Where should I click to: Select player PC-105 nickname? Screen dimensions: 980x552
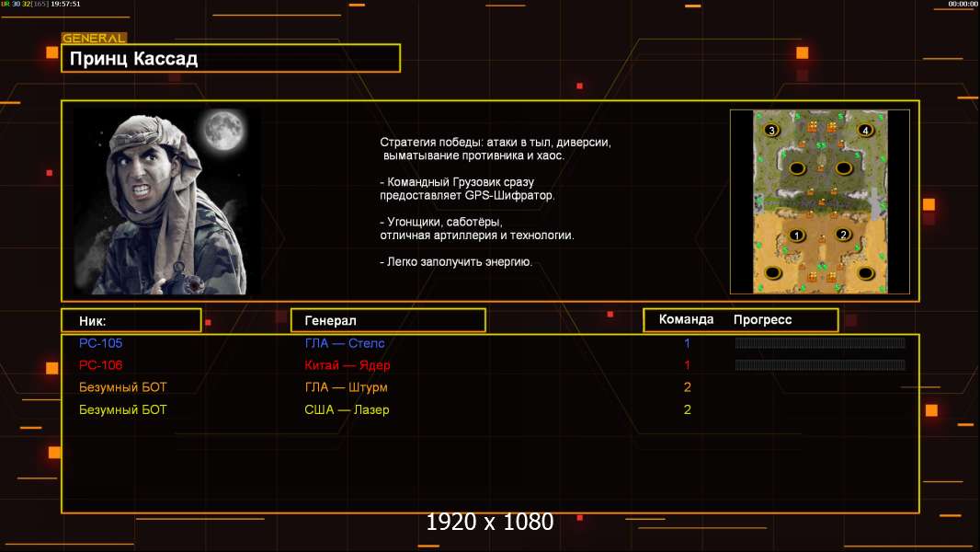coord(100,343)
